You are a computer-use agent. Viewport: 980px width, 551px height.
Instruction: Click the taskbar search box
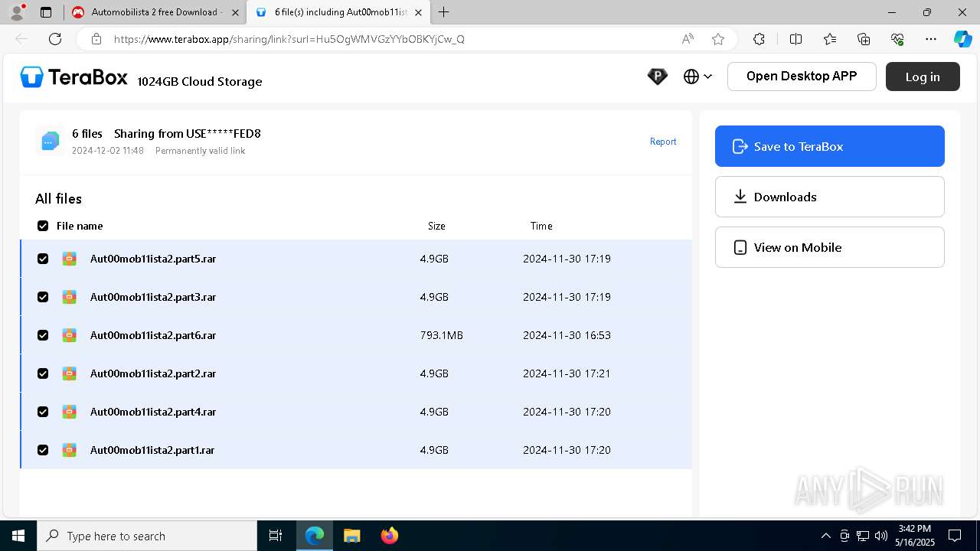(147, 536)
